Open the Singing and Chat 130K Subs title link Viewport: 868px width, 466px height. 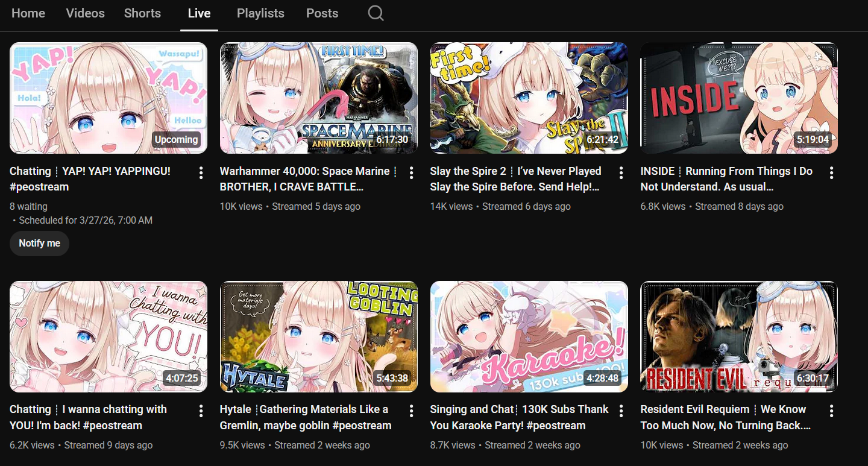tap(520, 417)
